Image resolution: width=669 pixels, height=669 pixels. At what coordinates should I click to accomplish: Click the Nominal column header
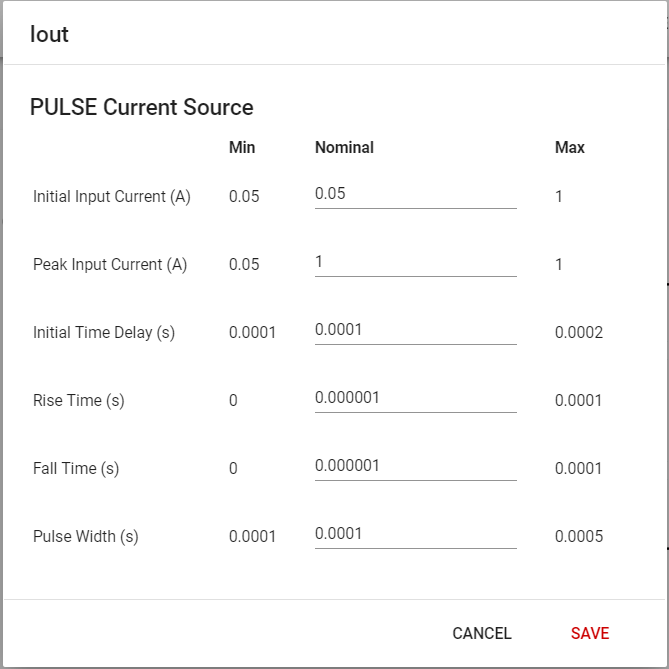[x=344, y=147]
